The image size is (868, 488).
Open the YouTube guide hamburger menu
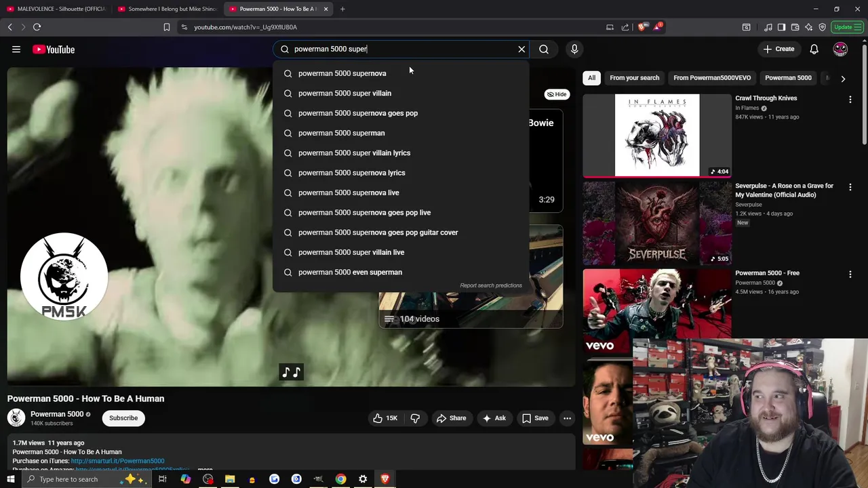point(16,49)
